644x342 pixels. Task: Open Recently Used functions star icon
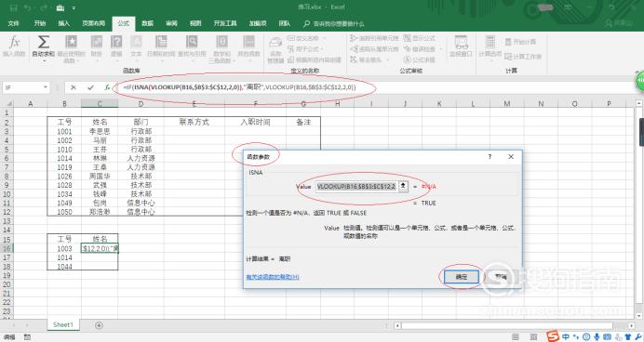tap(71, 42)
